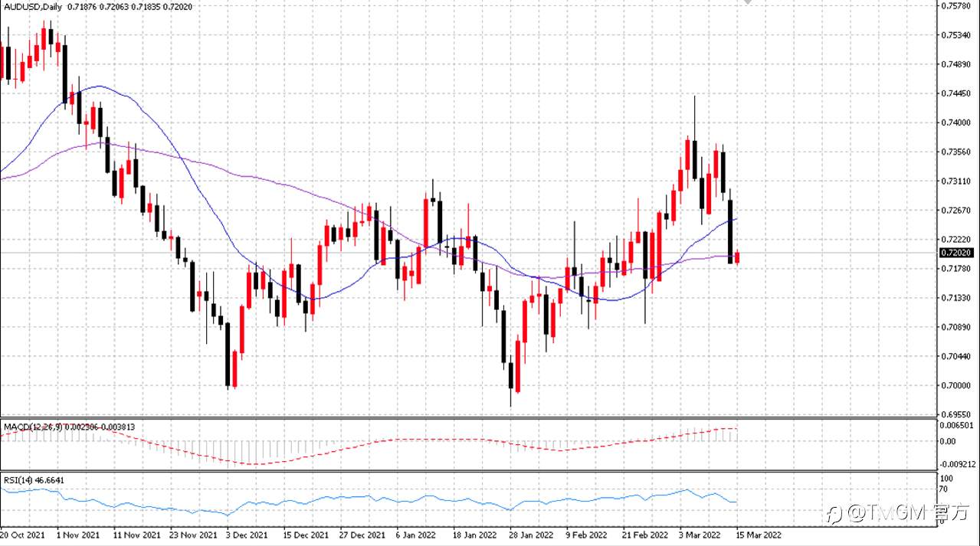Click the 20 Oct 2021 date label
The width and height of the screenshot is (980, 546).
22,535
